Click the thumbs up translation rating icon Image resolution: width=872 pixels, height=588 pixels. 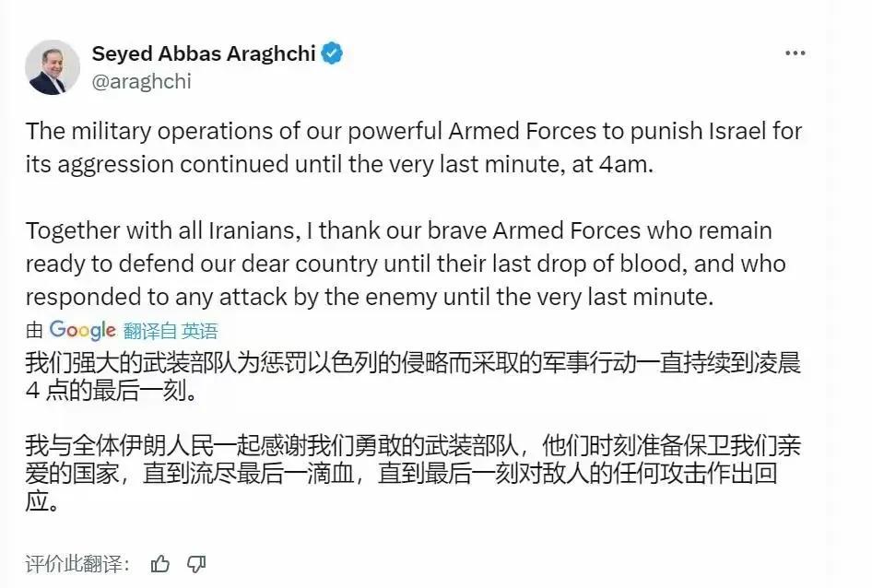click(x=160, y=563)
